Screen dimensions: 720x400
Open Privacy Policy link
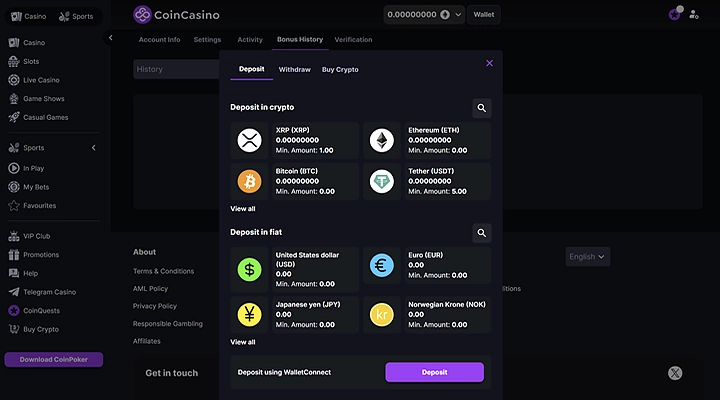pyautogui.click(x=155, y=306)
